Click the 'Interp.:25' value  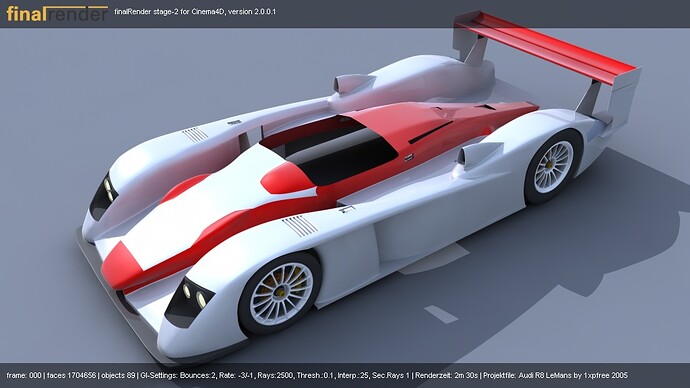[x=353, y=375]
